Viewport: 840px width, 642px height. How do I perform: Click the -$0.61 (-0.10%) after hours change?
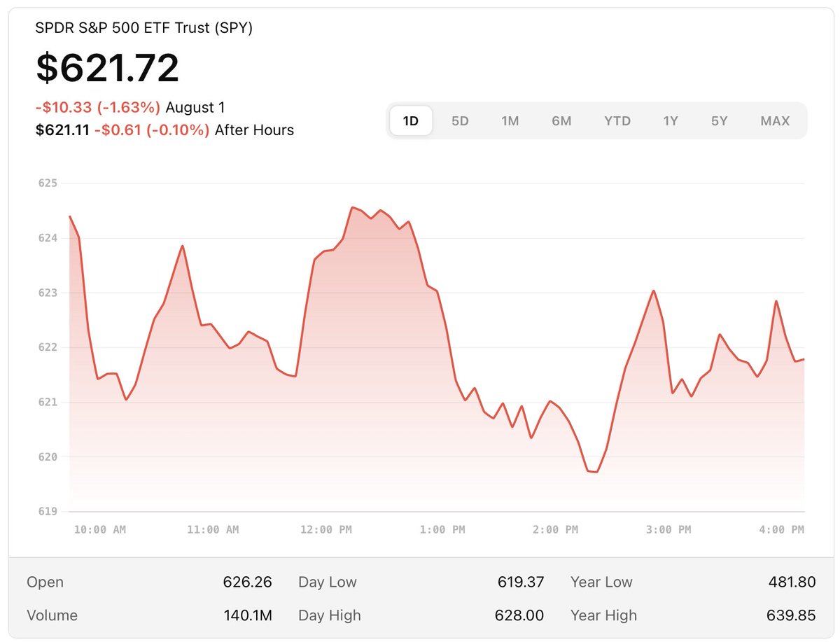pos(152,130)
